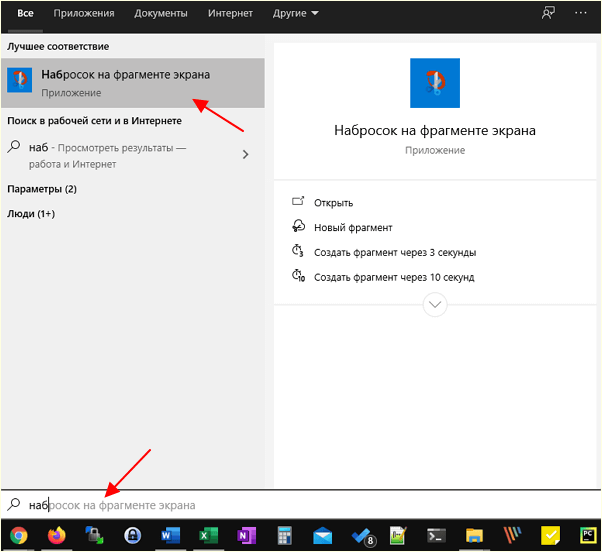Launch Firefox from the taskbar
Screen dimensions: 602x552
56,535
